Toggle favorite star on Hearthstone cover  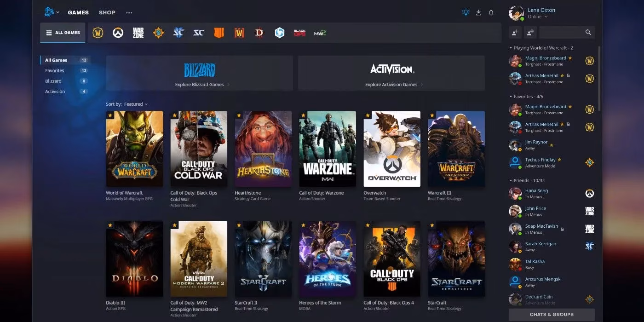(x=239, y=115)
